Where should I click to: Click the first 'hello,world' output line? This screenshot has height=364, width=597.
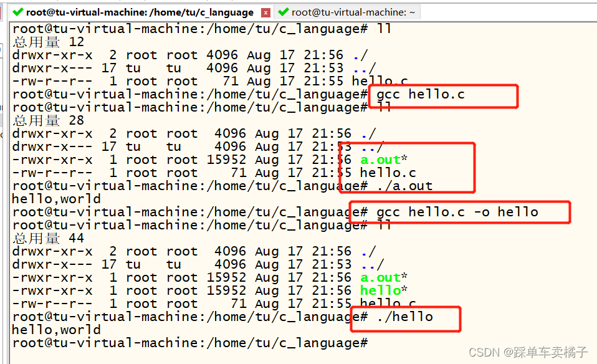point(56,199)
